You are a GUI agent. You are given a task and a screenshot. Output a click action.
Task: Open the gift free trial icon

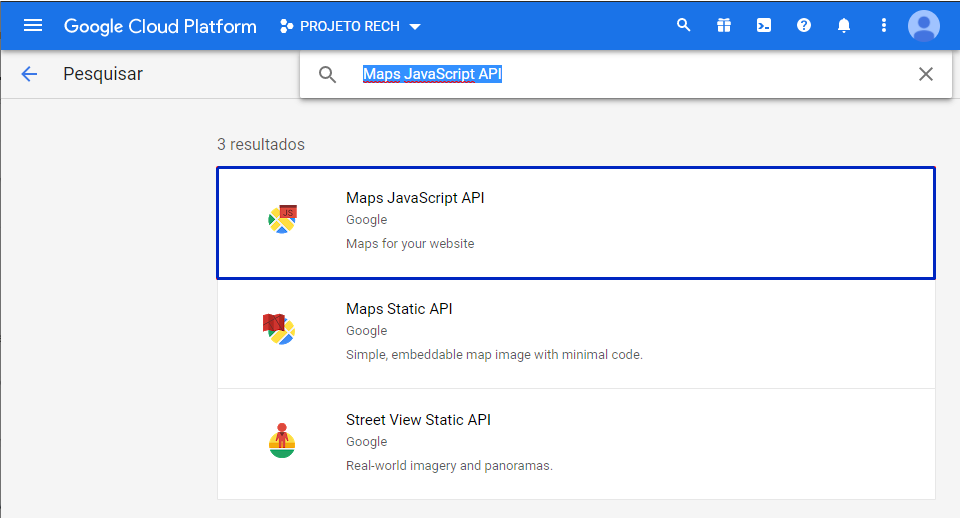724,25
